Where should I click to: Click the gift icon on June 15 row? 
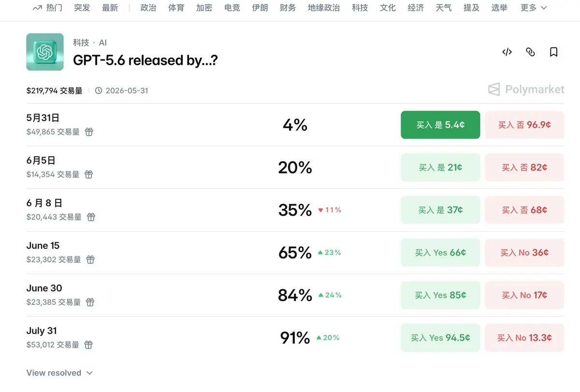(90, 260)
